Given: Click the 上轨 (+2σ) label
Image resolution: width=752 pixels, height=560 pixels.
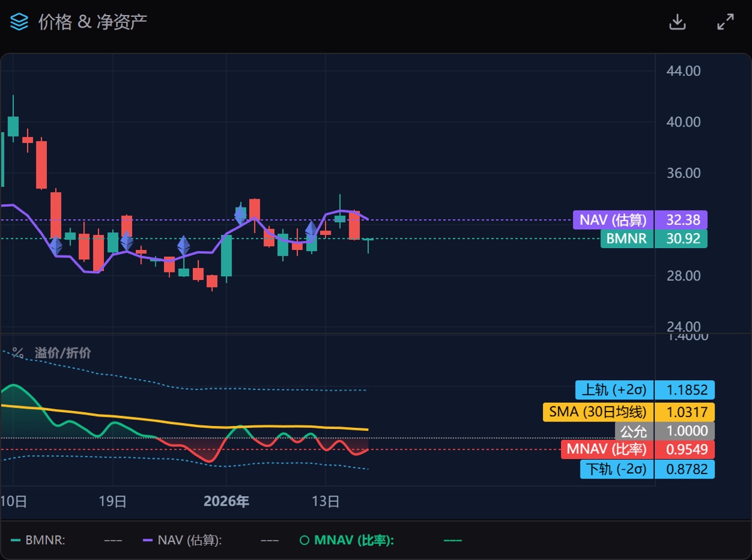Looking at the screenshot, I should [x=615, y=390].
